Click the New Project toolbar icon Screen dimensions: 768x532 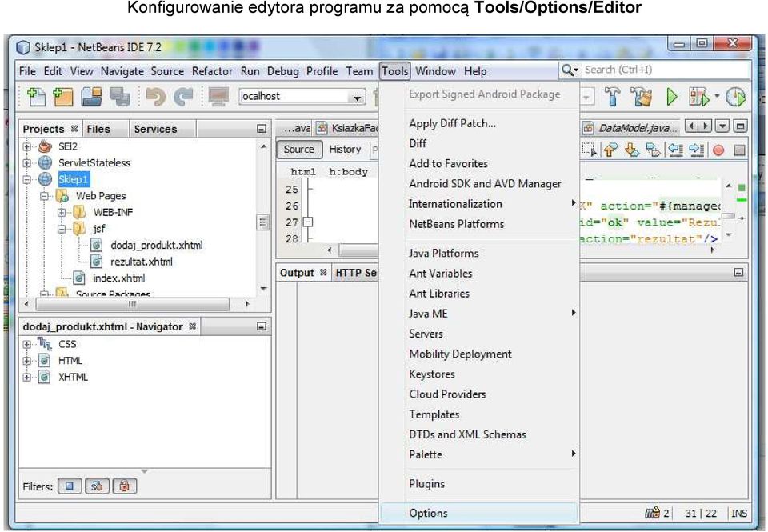click(62, 97)
